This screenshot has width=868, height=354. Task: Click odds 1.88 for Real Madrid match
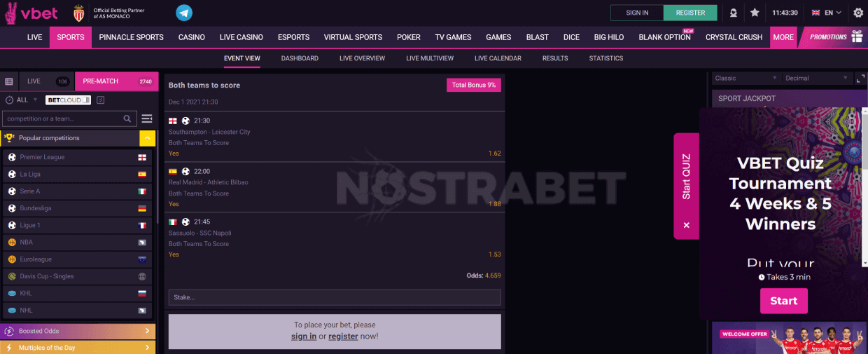[495, 204]
